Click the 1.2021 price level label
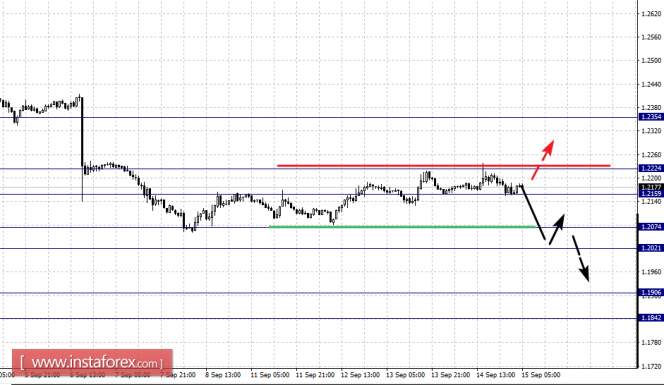 pos(651,248)
